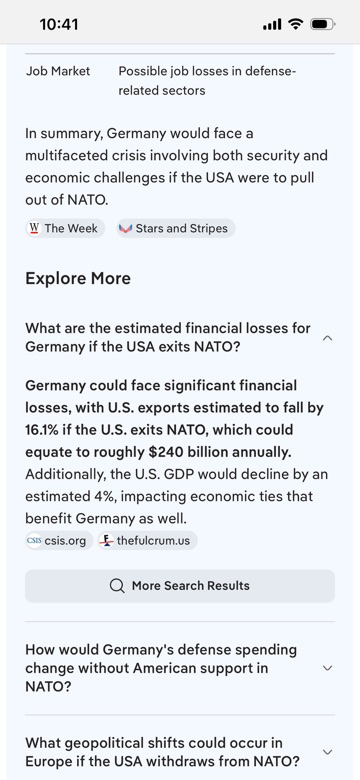Screen dimensions: 360x780
Task: Tap question about financial losses for Germany
Action: 168,337
